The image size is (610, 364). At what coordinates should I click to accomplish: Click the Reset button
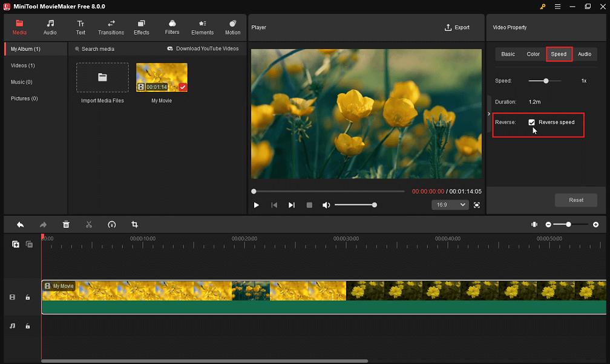point(576,200)
